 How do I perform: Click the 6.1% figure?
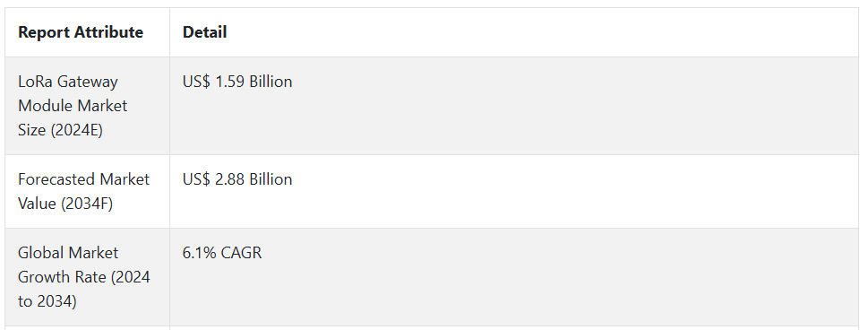(200, 253)
